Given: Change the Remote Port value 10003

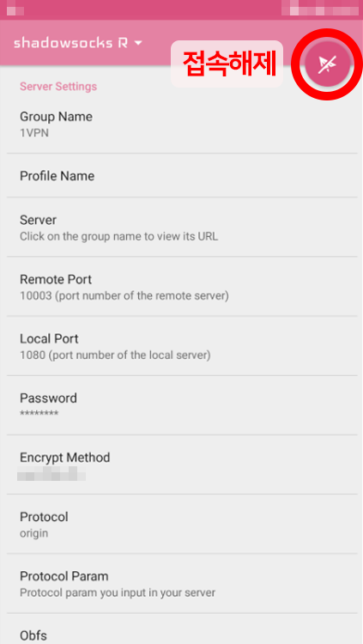Looking at the screenshot, I should [182, 287].
